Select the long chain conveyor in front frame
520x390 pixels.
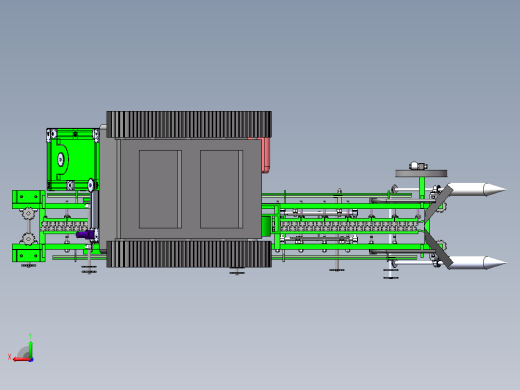(x=349, y=227)
